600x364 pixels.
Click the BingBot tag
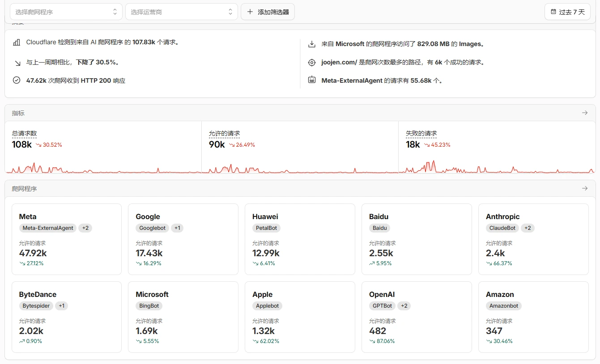click(x=149, y=306)
